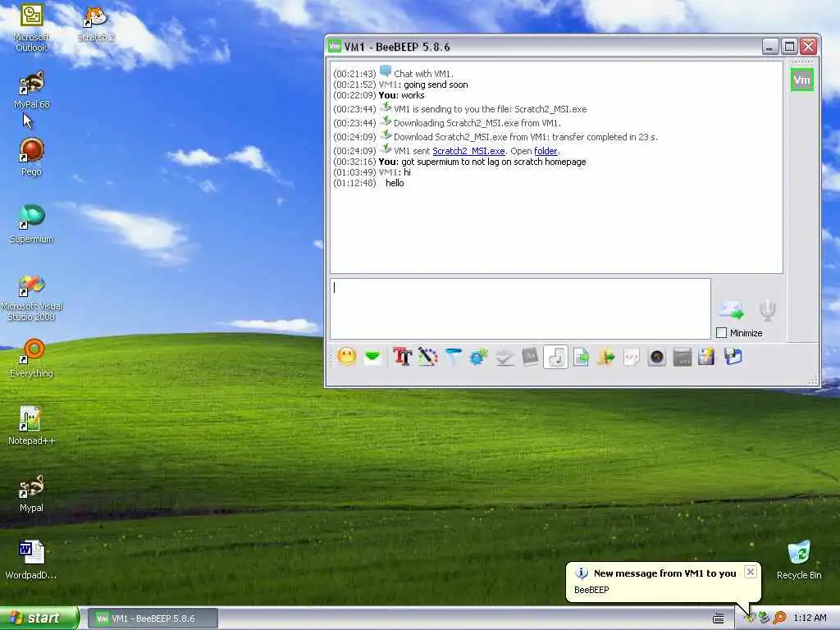This screenshot has height=630, width=840.
Task: Click the 'transfer completed in 23 s' line
Action: point(495,137)
